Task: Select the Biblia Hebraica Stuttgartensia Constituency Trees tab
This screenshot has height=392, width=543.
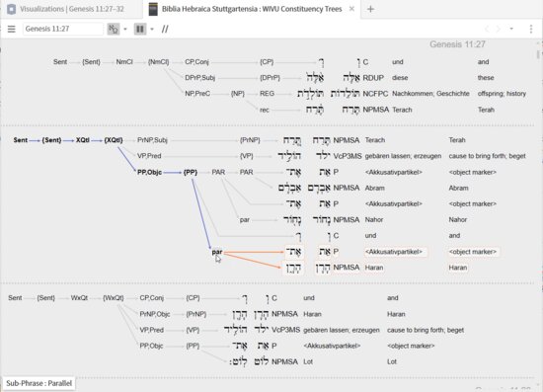Action: pos(252,9)
